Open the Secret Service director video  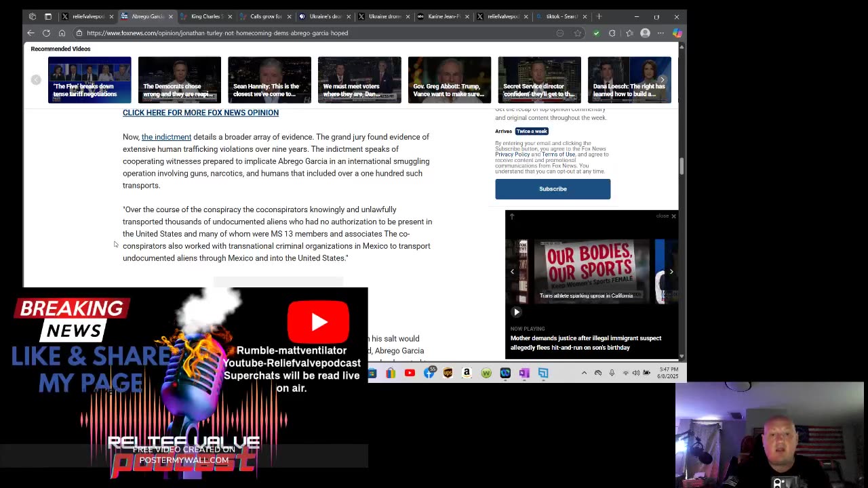(x=539, y=80)
